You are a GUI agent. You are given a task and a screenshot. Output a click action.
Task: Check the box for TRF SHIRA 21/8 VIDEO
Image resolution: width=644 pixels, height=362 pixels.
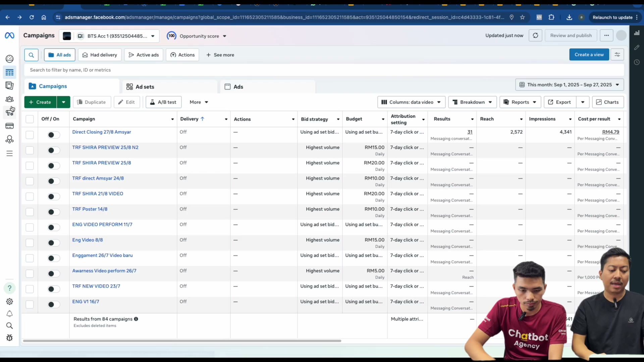[30, 196]
